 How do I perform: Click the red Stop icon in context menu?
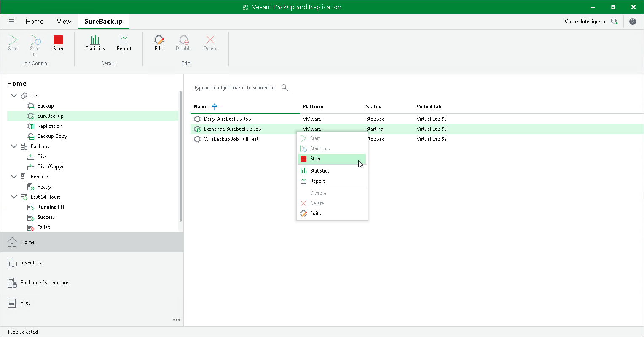pos(303,159)
